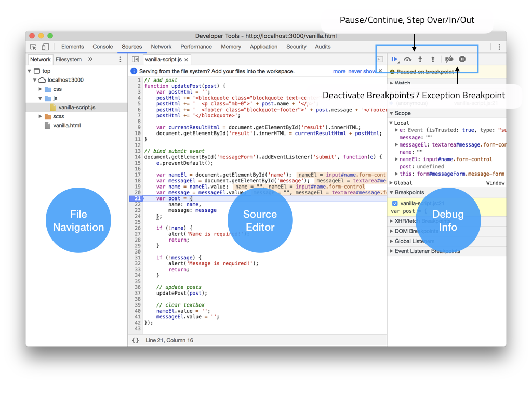Open the Network panel tab

[x=161, y=47]
